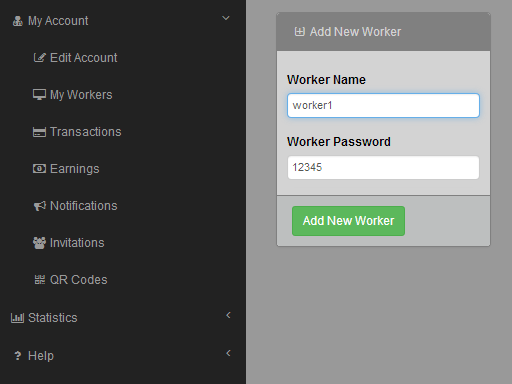Open the Notifications page

84,206
